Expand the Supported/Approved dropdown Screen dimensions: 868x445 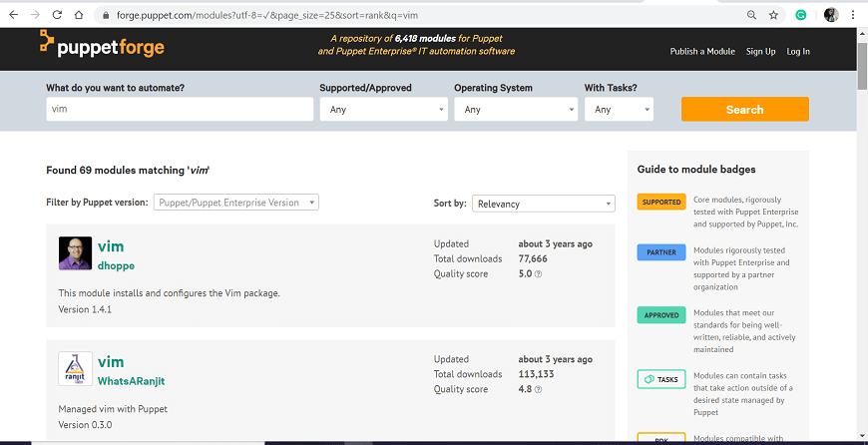pyautogui.click(x=384, y=109)
